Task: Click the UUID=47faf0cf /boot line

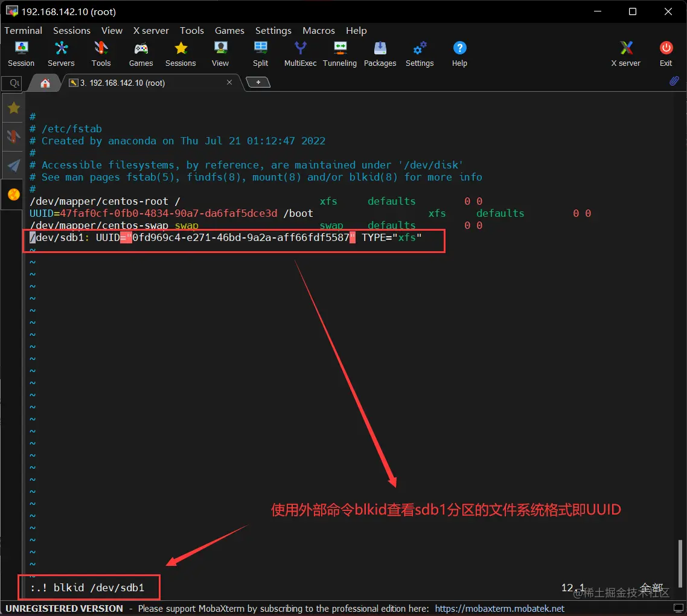Action: [310, 214]
